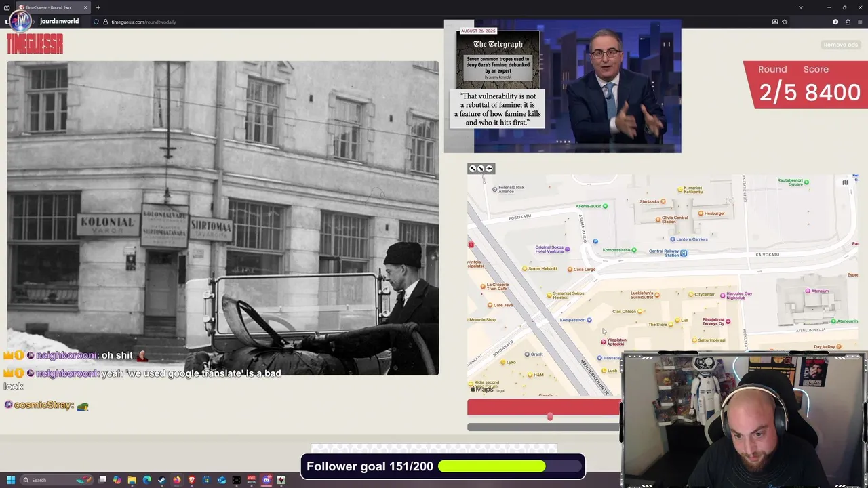Viewport: 868px width, 488px height.
Task: Click the second map size arrow icon
Action: tap(481, 169)
